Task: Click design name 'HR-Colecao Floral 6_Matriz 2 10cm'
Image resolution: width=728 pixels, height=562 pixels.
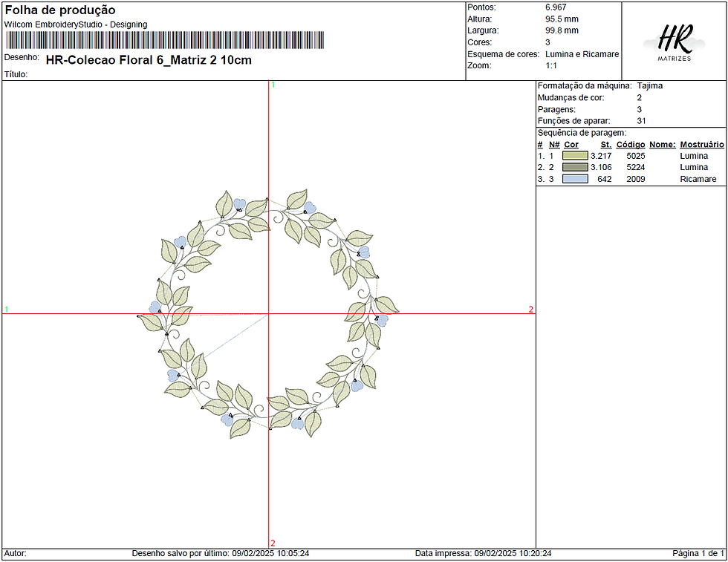Action: tap(149, 60)
